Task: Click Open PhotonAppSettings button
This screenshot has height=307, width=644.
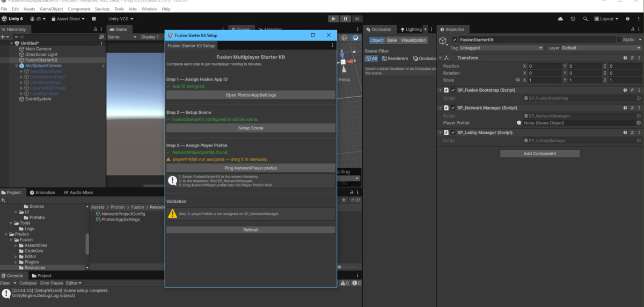Action: [x=251, y=95]
